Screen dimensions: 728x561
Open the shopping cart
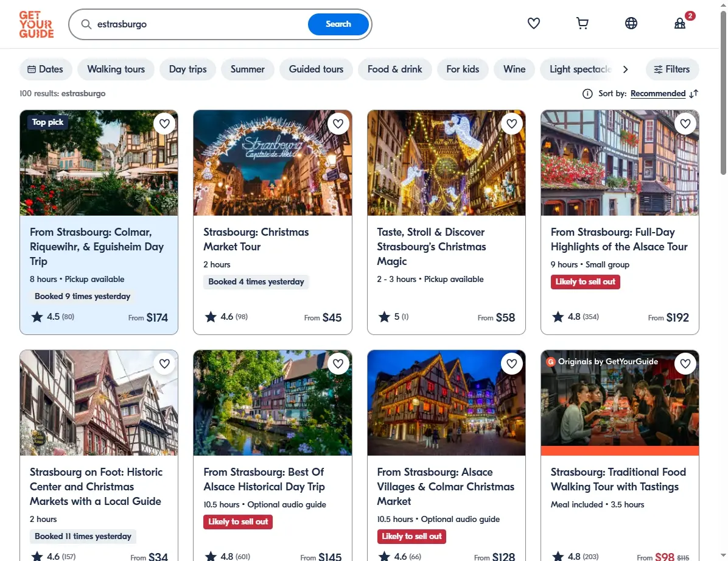tap(582, 23)
